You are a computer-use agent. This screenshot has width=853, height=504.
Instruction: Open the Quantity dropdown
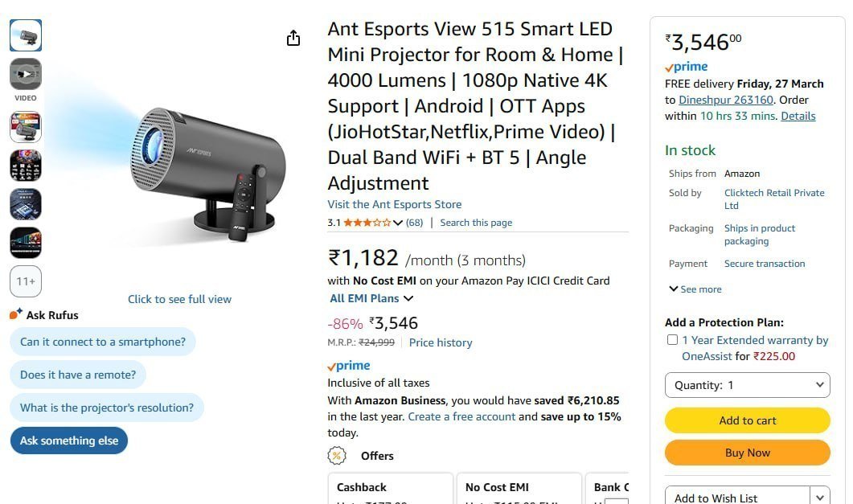pyautogui.click(x=747, y=385)
